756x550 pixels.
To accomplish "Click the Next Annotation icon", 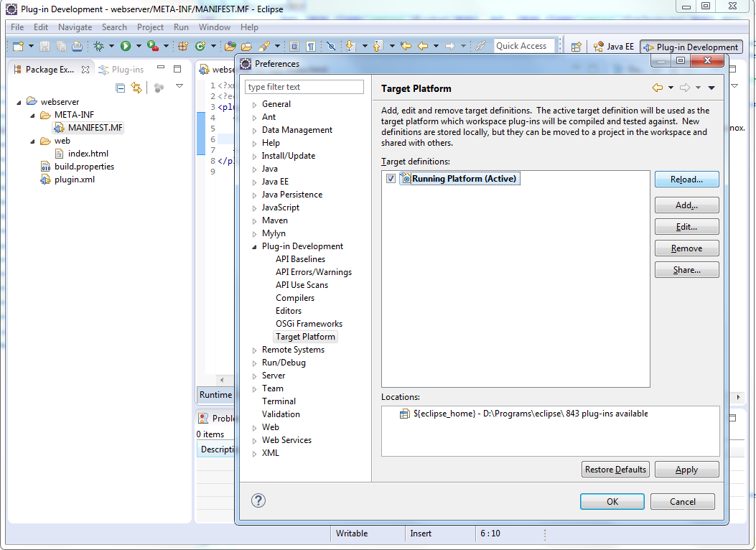I will click(x=350, y=46).
